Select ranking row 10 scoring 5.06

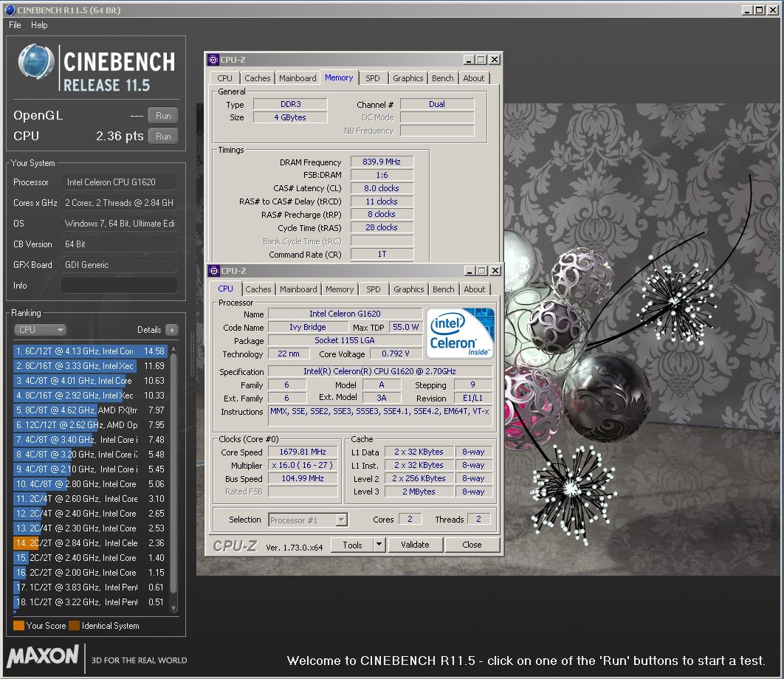pos(91,484)
